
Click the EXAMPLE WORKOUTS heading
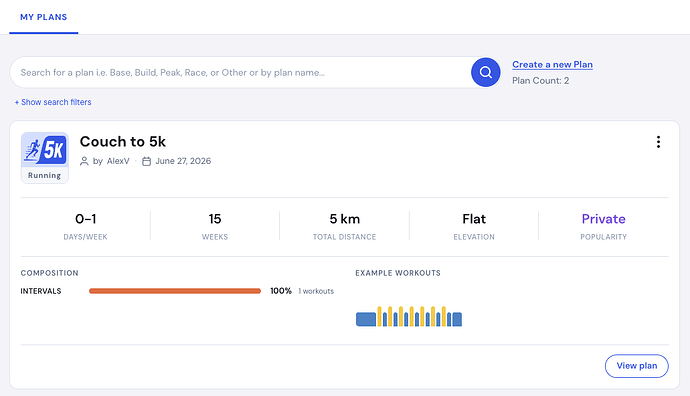click(x=398, y=273)
